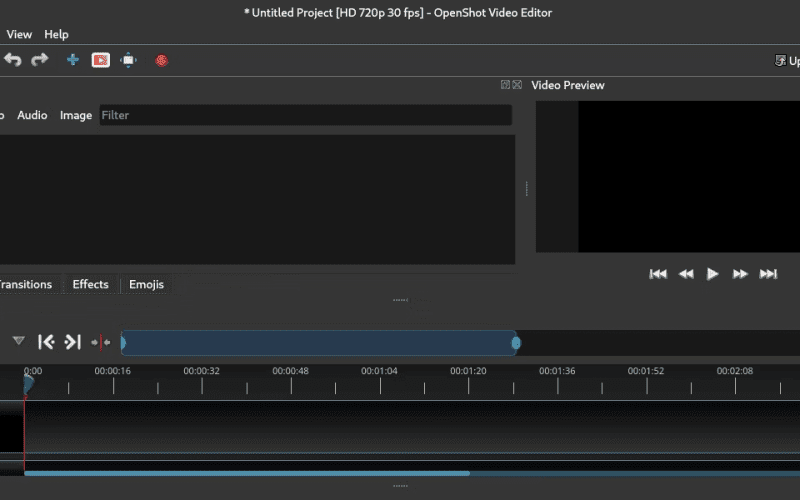Fast forward the video preview
Viewport: 800px width, 500px height.
(x=740, y=274)
